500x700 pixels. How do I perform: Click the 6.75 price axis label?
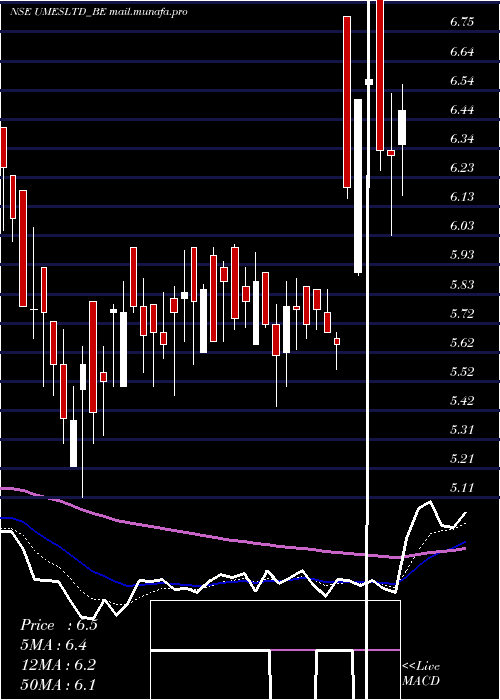pyautogui.click(x=462, y=22)
